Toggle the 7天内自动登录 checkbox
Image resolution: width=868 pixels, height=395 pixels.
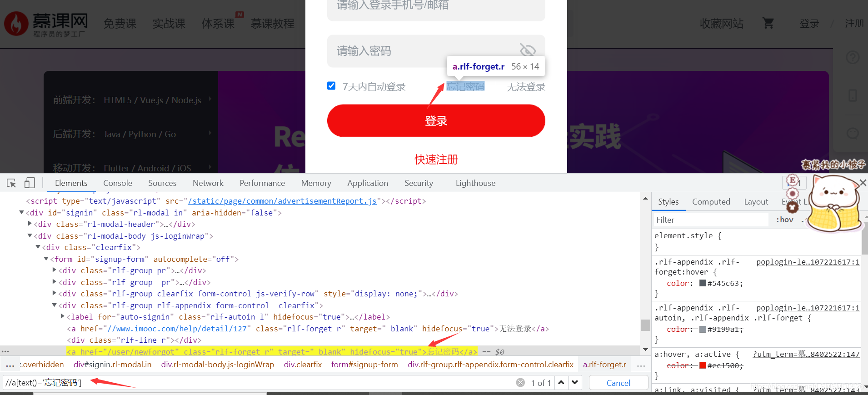[331, 86]
